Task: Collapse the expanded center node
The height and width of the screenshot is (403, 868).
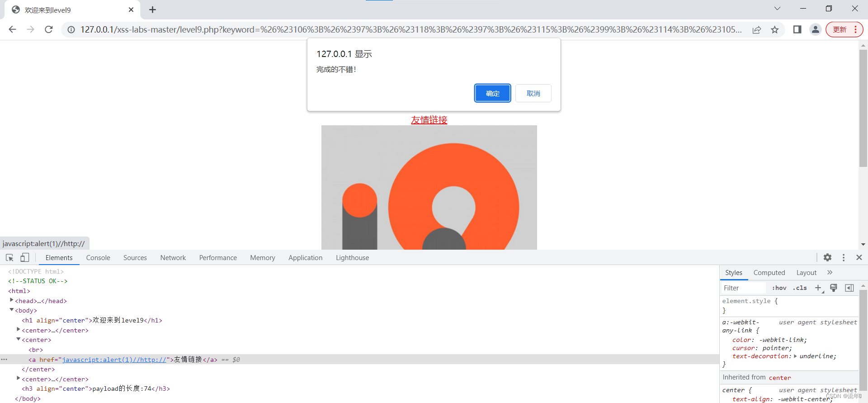Action: coord(18,339)
